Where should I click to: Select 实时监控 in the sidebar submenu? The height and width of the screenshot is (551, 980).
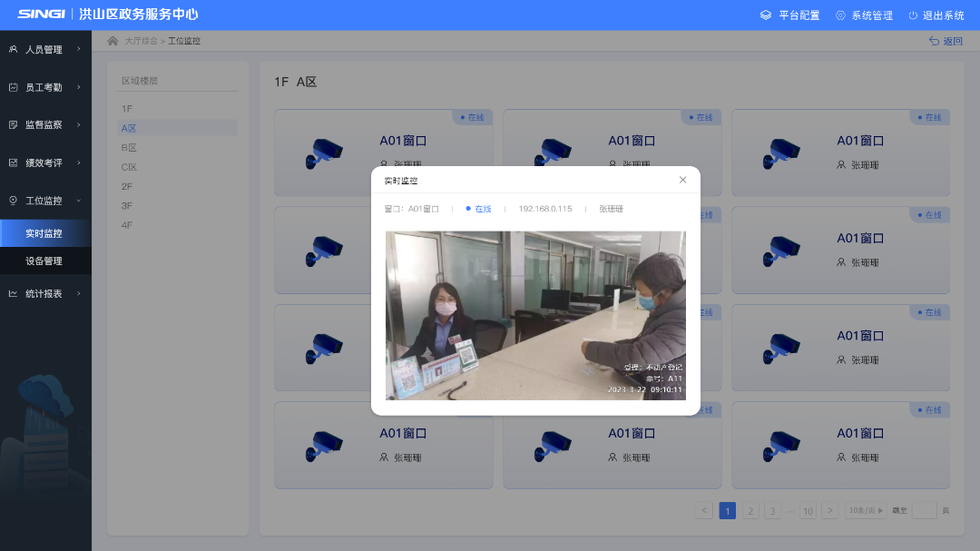click(x=45, y=233)
